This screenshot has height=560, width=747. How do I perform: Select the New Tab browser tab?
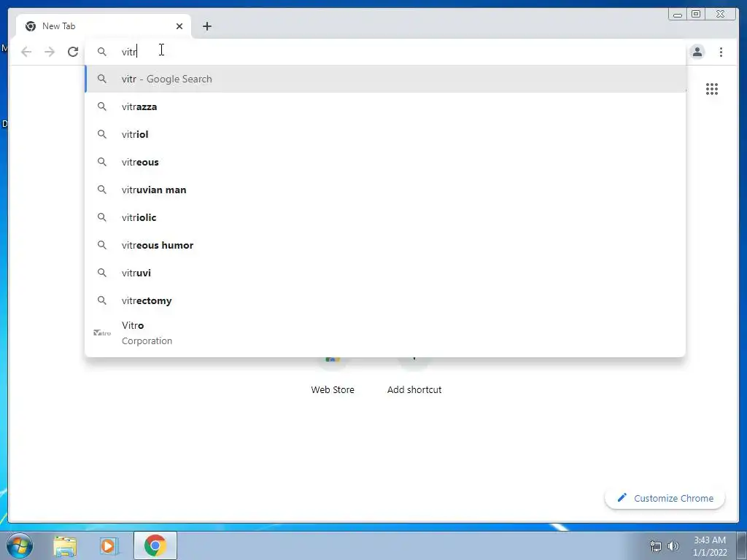pos(104,26)
